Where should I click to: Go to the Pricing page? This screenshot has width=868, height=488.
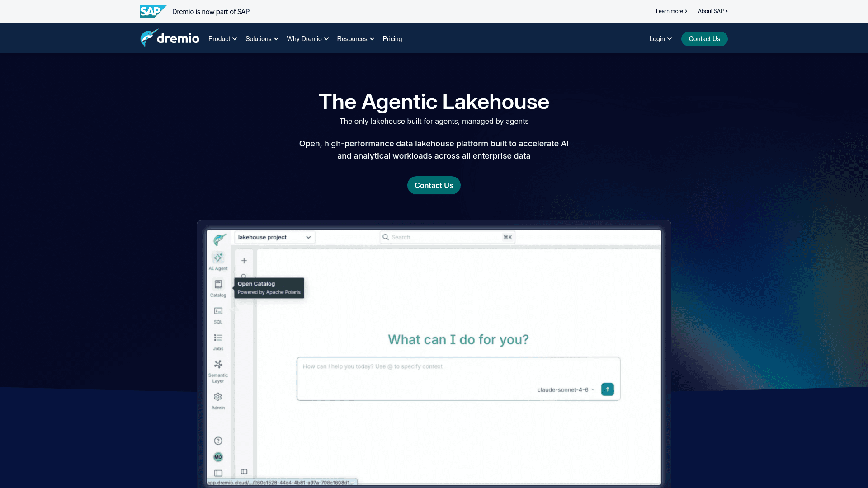pos(392,39)
